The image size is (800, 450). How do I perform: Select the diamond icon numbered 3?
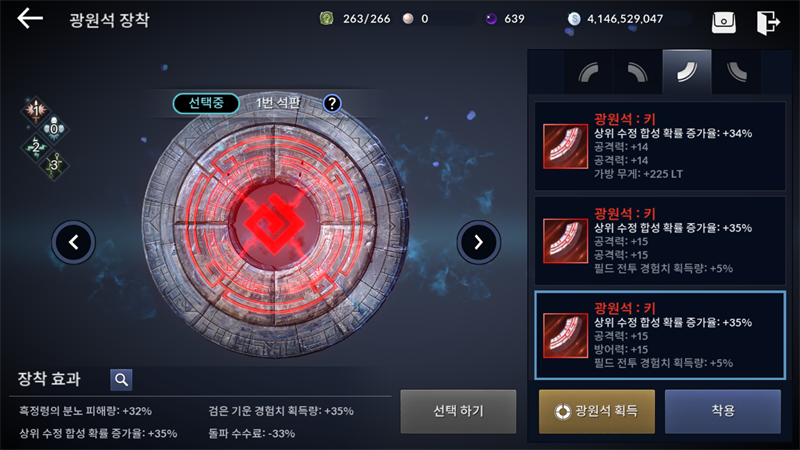[54, 165]
